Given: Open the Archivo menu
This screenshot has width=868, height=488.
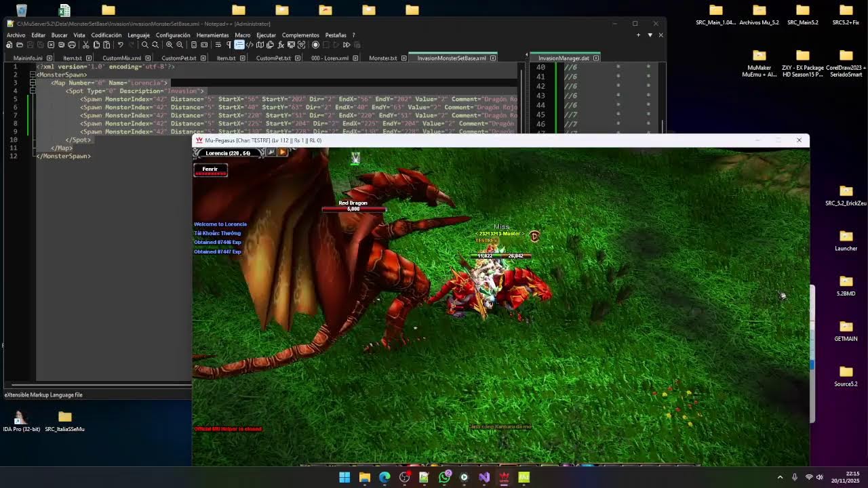Looking at the screenshot, I should click(16, 35).
